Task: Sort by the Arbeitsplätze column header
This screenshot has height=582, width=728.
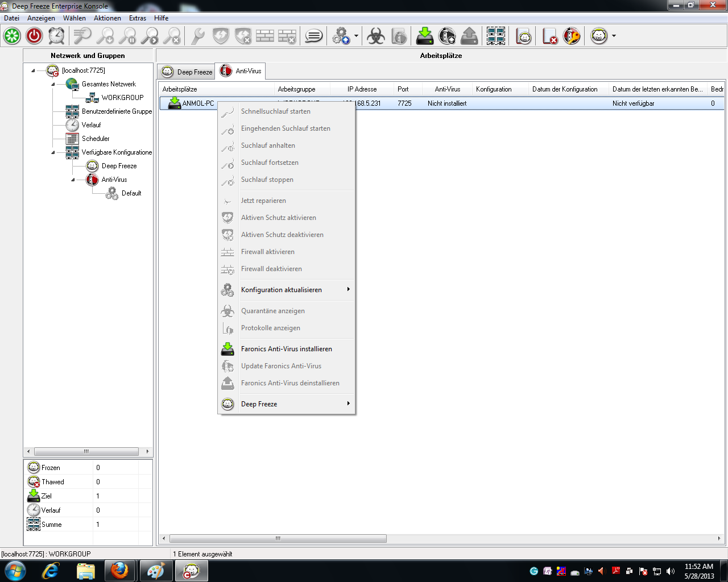Action: click(217, 89)
